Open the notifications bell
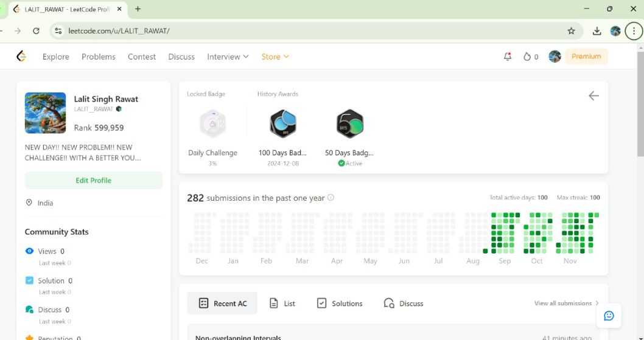This screenshot has height=340, width=644. click(508, 57)
